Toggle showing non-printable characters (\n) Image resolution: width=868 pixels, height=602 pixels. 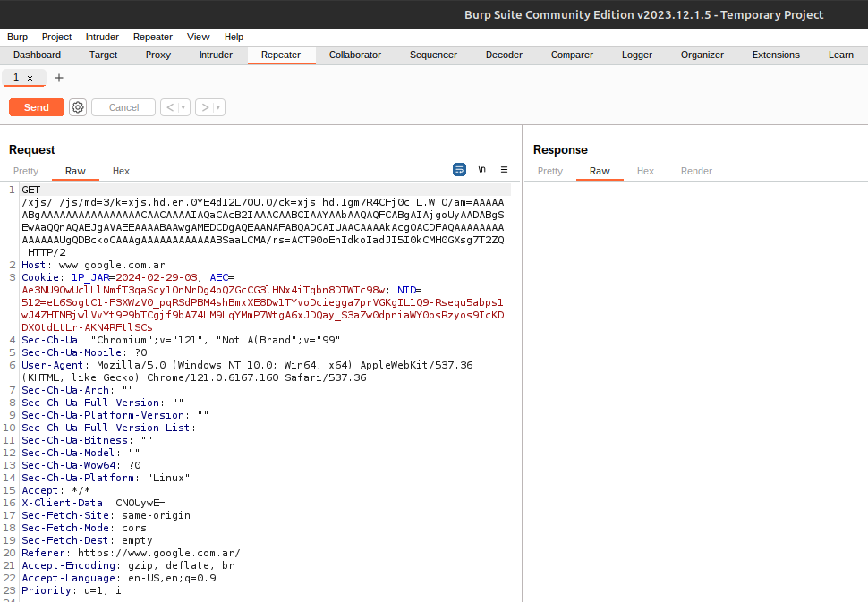[481, 170]
